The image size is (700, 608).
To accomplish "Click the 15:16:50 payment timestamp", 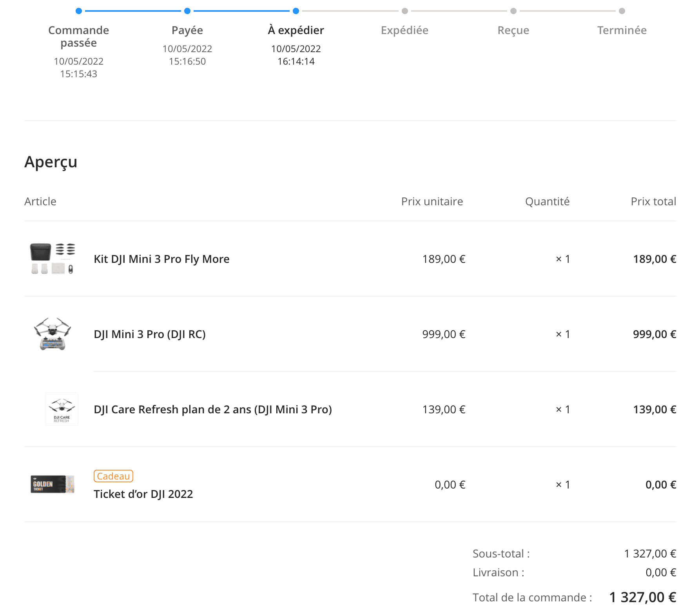I will coord(187,62).
